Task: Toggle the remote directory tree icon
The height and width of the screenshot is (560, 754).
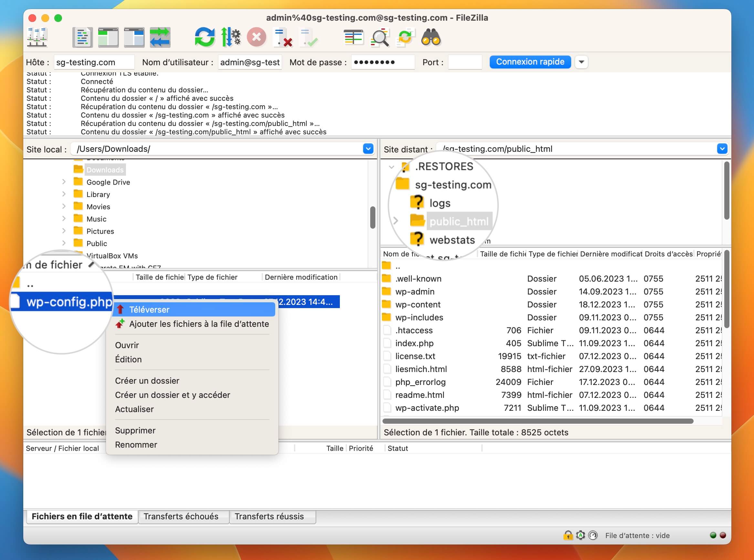Action: [134, 37]
